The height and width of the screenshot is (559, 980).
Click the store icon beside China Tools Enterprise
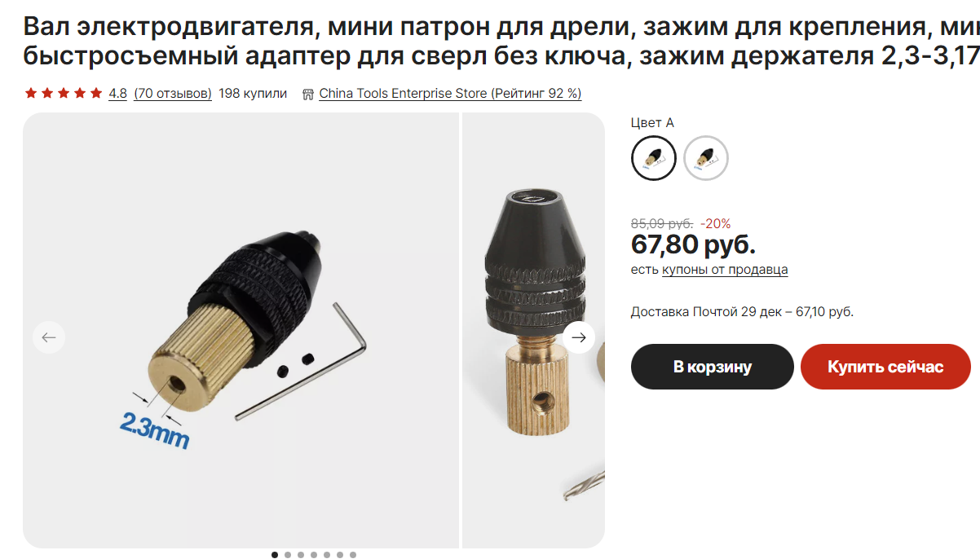pyautogui.click(x=307, y=94)
